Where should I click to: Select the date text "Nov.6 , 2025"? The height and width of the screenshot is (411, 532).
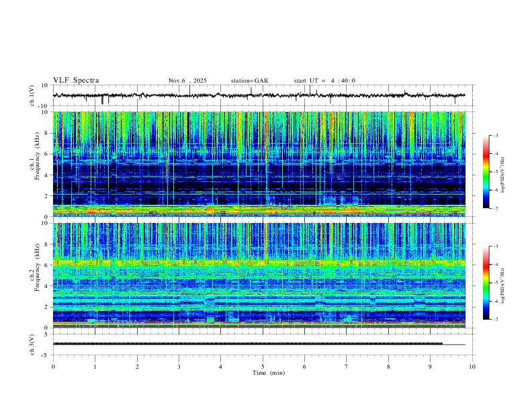(187, 81)
